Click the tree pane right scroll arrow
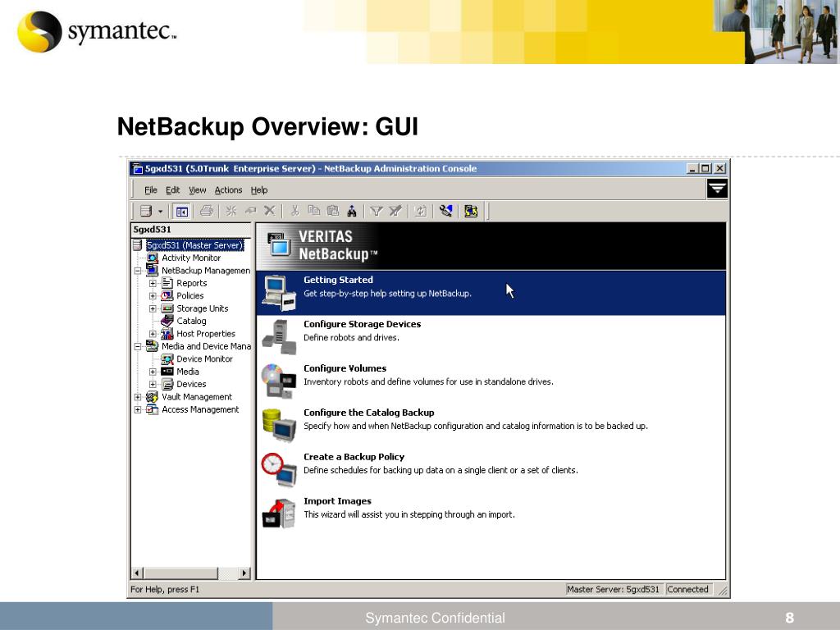Image resolution: width=840 pixels, height=630 pixels. (244, 573)
